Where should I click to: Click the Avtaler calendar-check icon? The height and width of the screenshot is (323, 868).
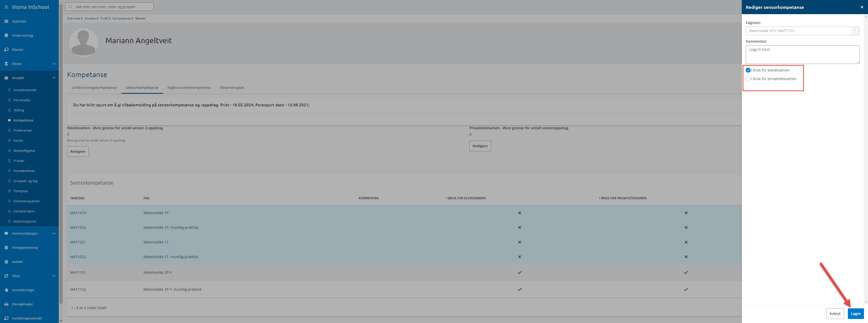point(6,262)
